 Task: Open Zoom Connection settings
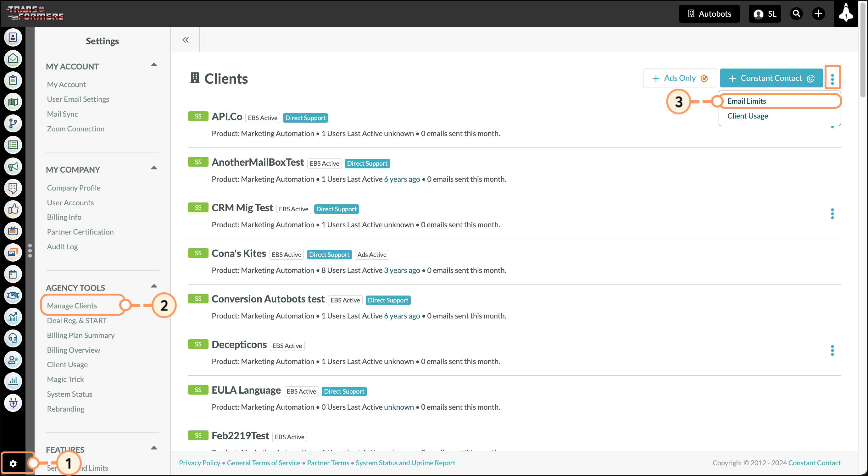click(x=75, y=129)
